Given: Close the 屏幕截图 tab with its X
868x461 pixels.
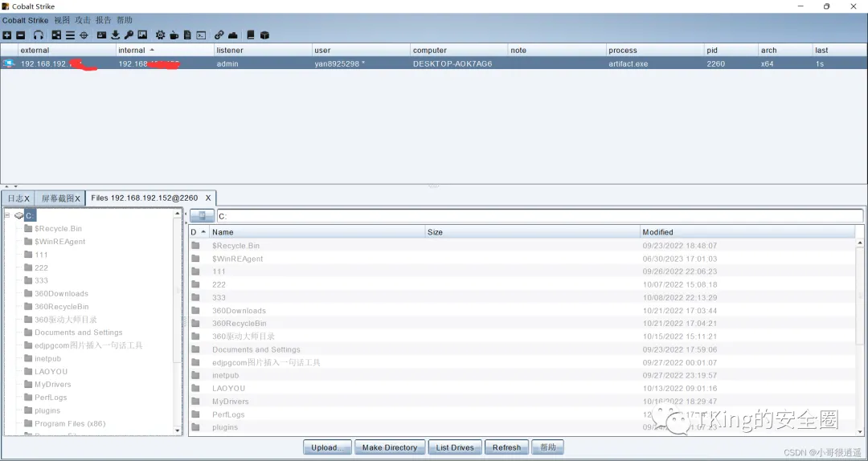Looking at the screenshot, I should (77, 198).
